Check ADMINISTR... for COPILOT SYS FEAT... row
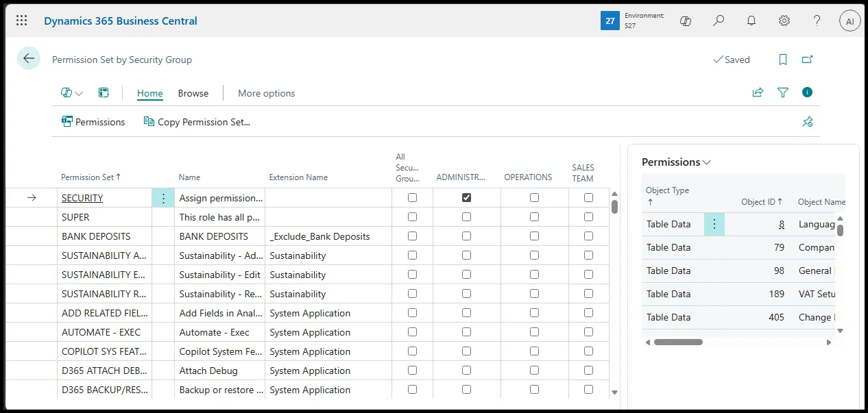This screenshot has height=413, width=868. (466, 351)
